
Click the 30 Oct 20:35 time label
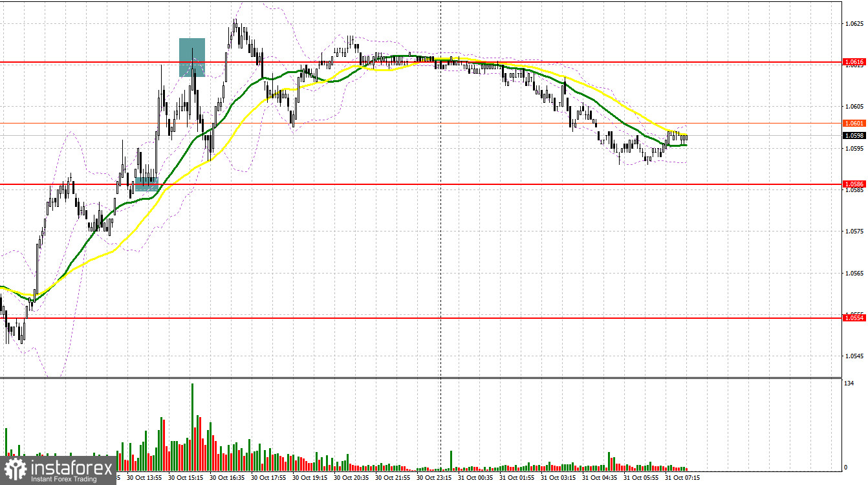point(352,478)
